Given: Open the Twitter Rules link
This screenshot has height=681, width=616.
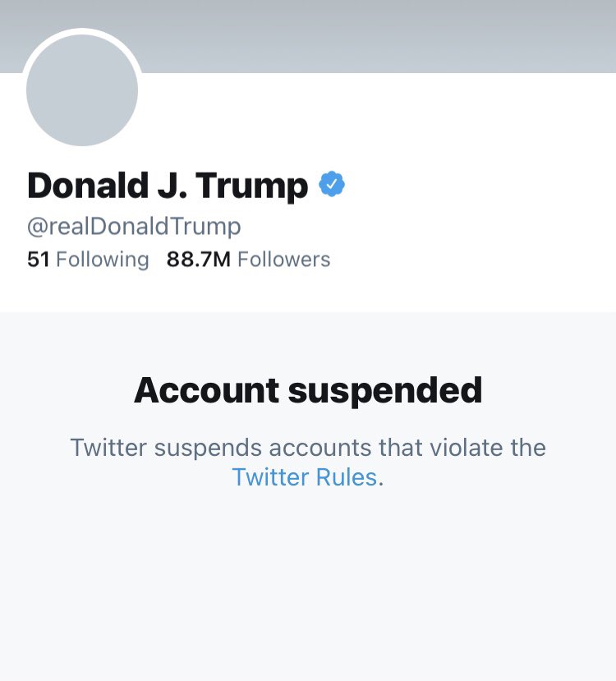Looking at the screenshot, I should click(305, 477).
